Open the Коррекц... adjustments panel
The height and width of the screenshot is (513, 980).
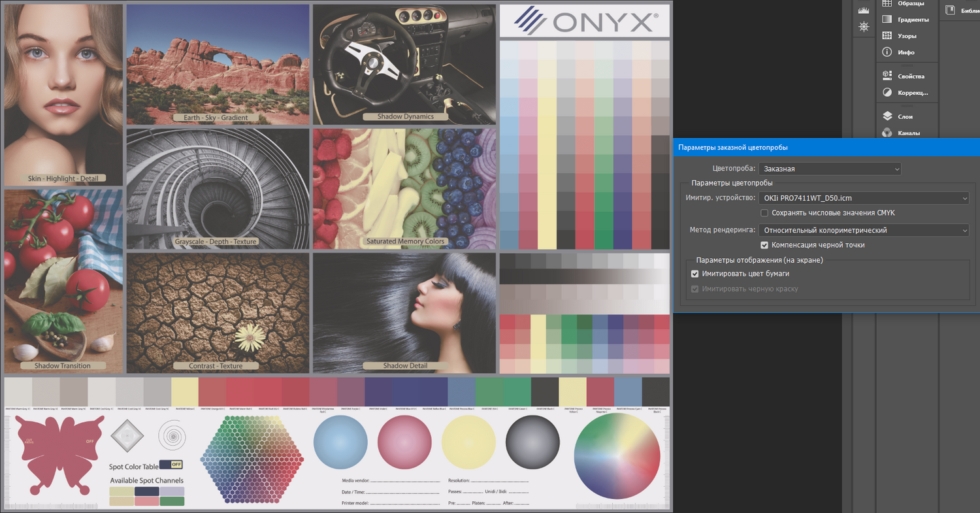tap(906, 93)
